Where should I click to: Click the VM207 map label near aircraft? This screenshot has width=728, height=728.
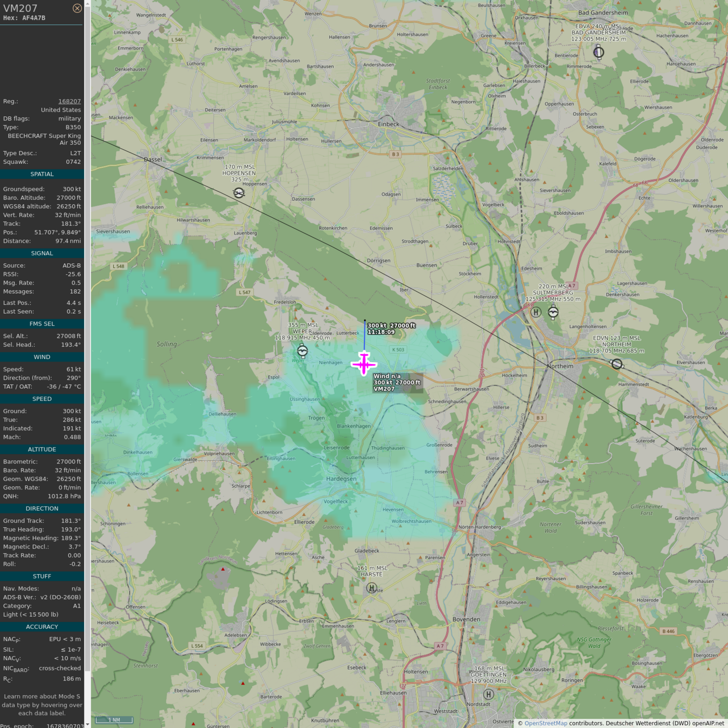384,389
